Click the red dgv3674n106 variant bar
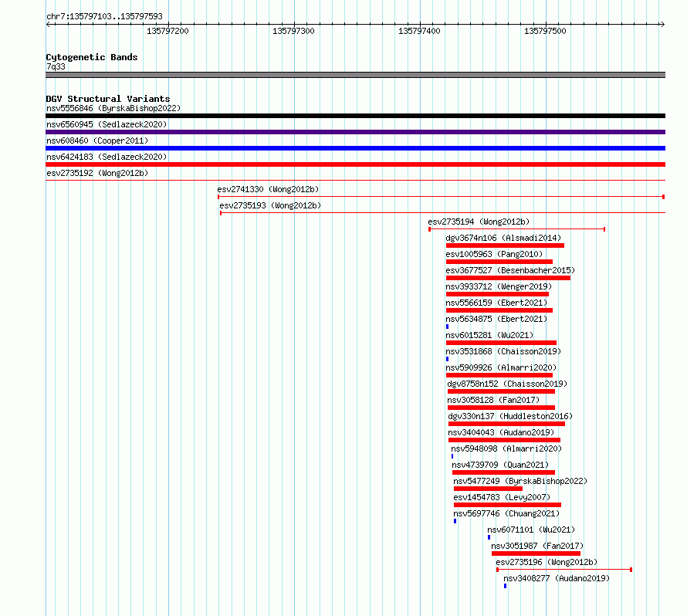Screen dimensions: 687x616 coord(505,245)
